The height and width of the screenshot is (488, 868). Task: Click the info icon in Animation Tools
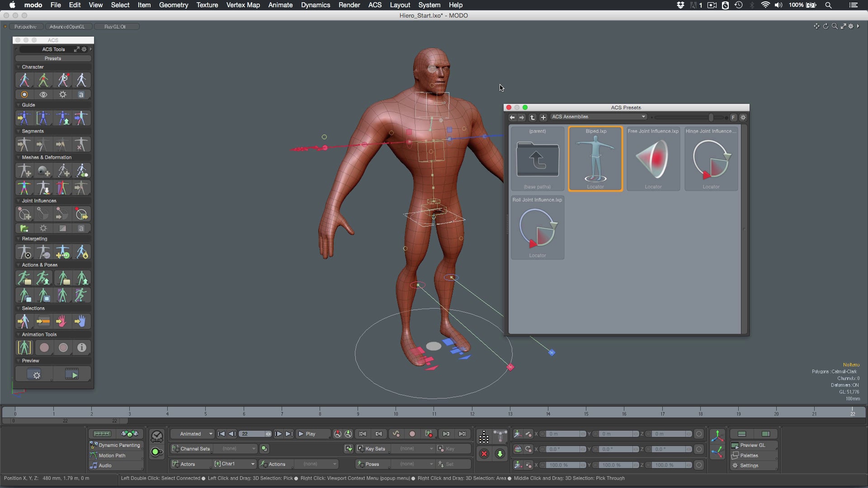pos(81,347)
